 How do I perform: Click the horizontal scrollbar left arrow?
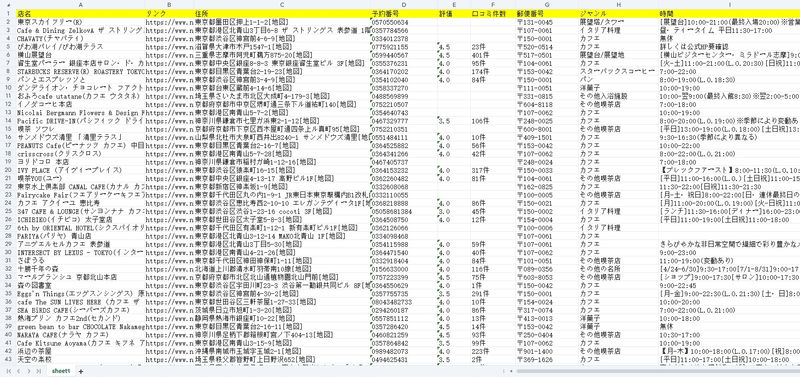point(512,371)
